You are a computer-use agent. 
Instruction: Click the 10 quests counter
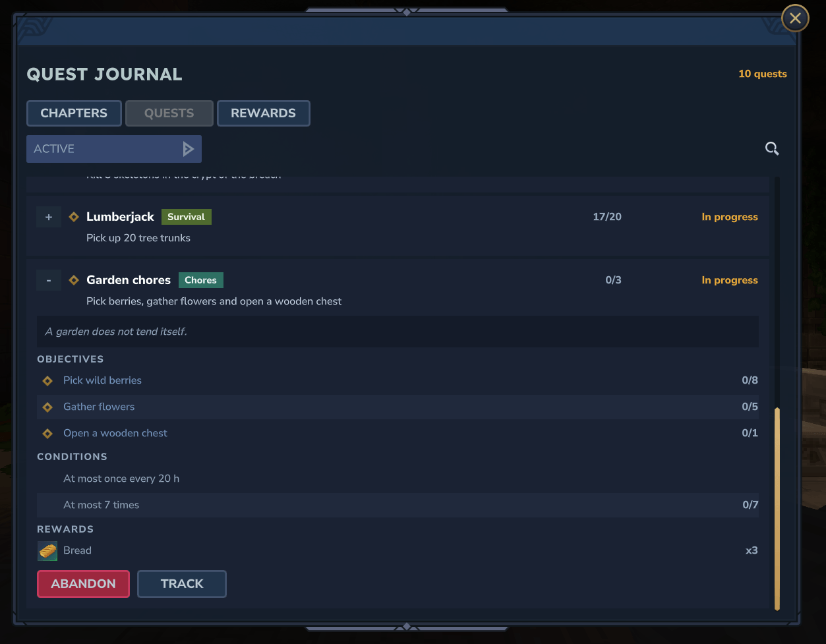tap(763, 74)
